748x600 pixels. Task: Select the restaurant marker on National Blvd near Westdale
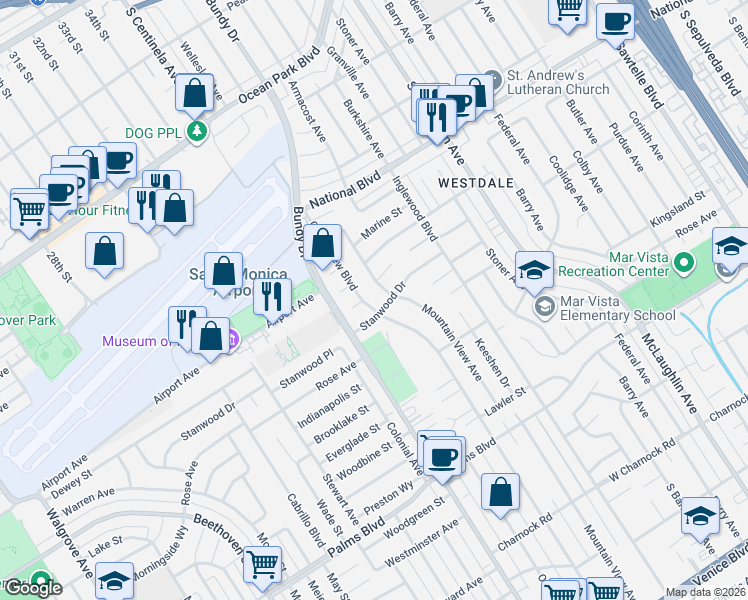[437, 118]
